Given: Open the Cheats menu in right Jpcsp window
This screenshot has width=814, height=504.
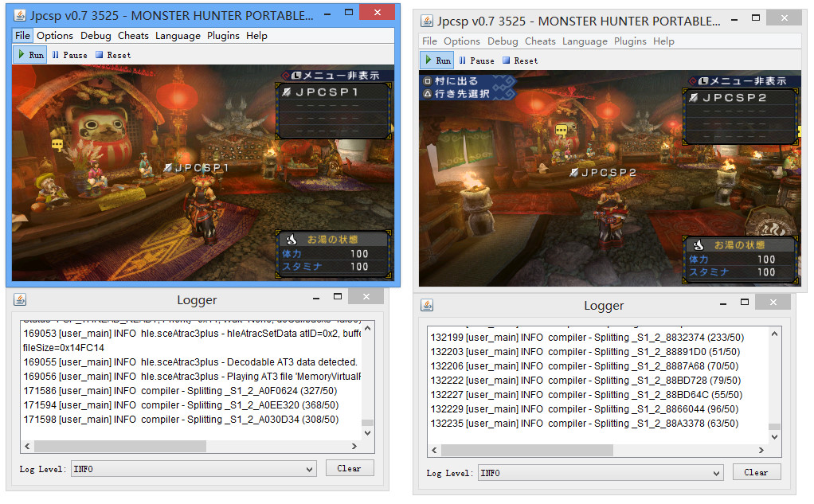Looking at the screenshot, I should pyautogui.click(x=540, y=41).
